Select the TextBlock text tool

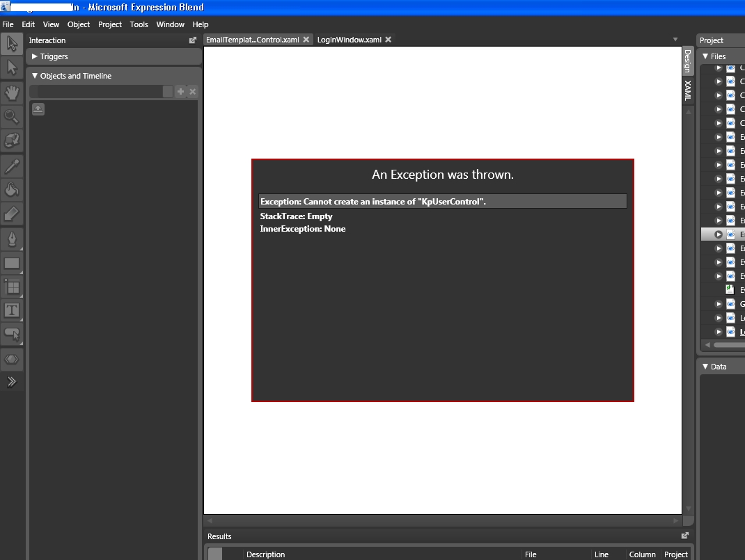[12, 311]
